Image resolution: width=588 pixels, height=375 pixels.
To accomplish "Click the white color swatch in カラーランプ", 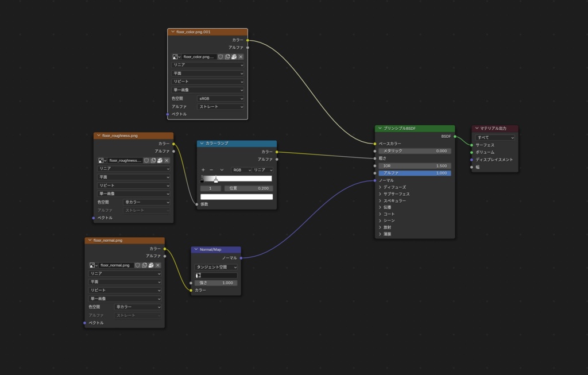I will 237,197.
